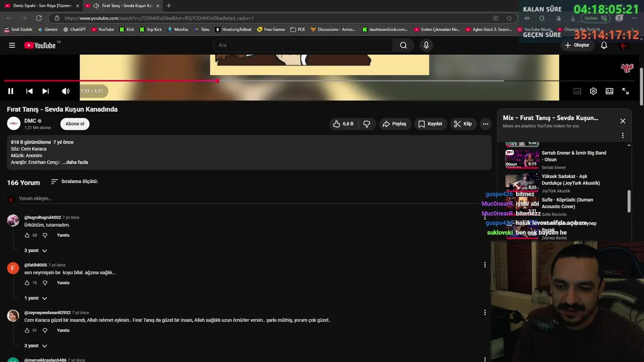Reply to zeynepsedasanli2932 with Yanıtla

coord(63,330)
